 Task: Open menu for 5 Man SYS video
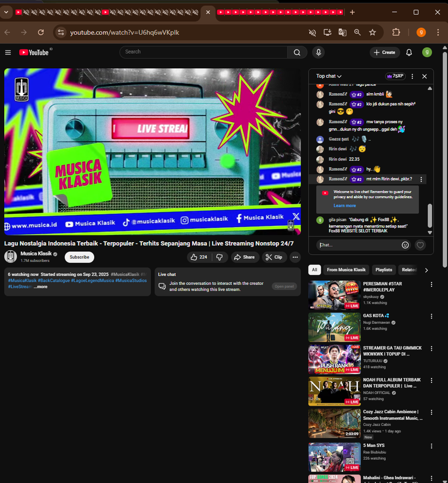pos(431,446)
